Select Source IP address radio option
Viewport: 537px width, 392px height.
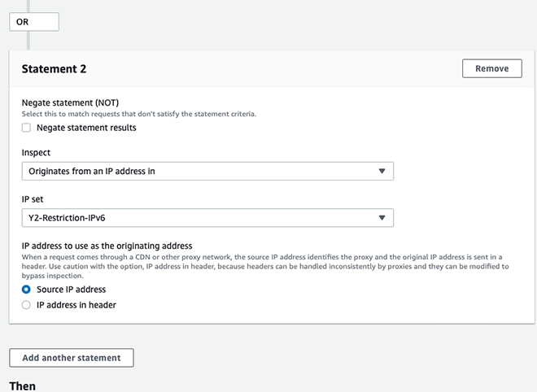[x=26, y=290]
